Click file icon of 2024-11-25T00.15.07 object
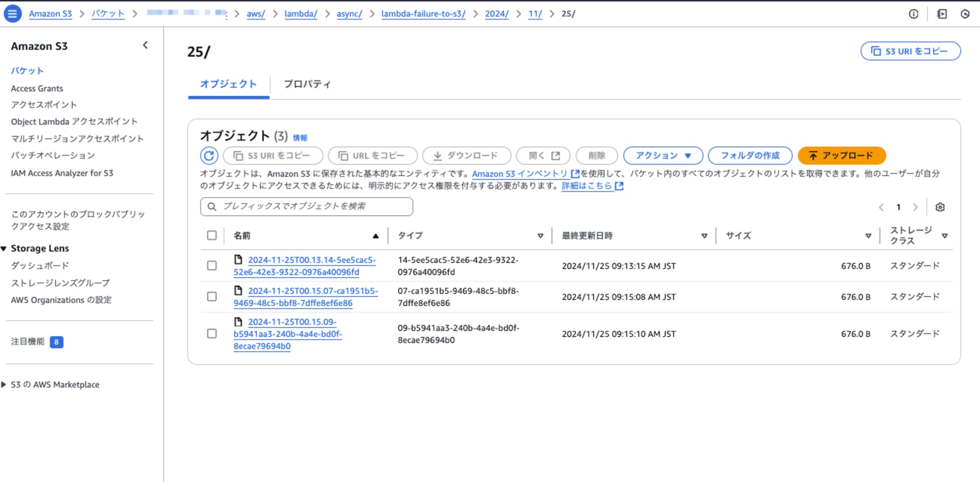This screenshot has width=980, height=482. pos(238,290)
